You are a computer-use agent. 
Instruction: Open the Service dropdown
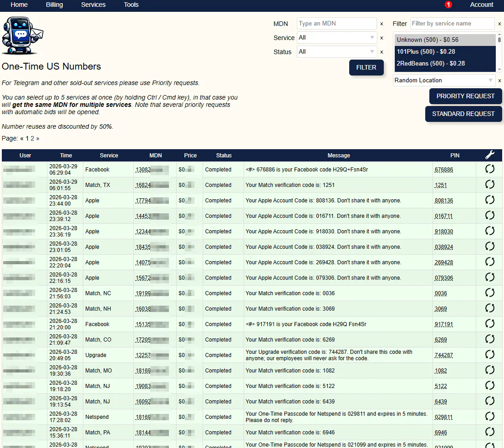pyautogui.click(x=336, y=38)
